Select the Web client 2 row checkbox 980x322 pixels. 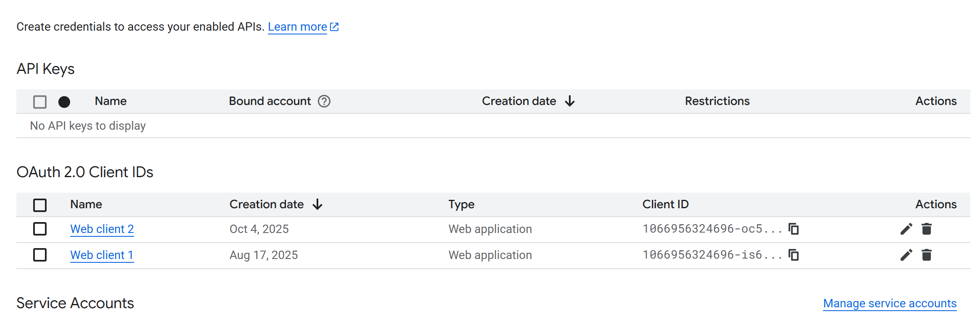[x=40, y=229]
